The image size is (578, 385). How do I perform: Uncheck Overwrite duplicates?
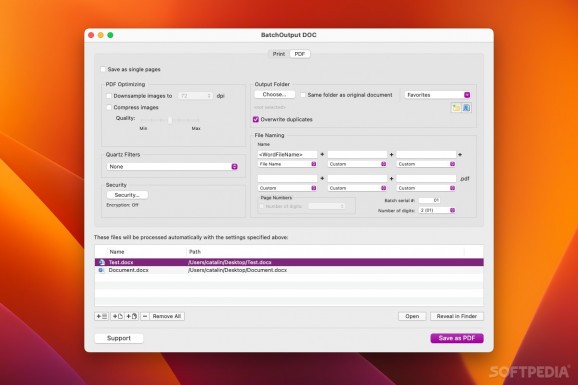click(256, 119)
